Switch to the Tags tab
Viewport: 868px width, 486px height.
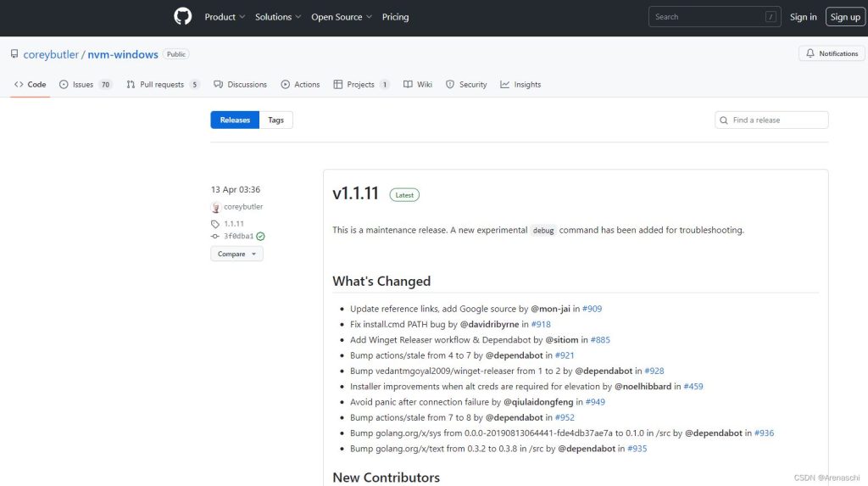[275, 120]
